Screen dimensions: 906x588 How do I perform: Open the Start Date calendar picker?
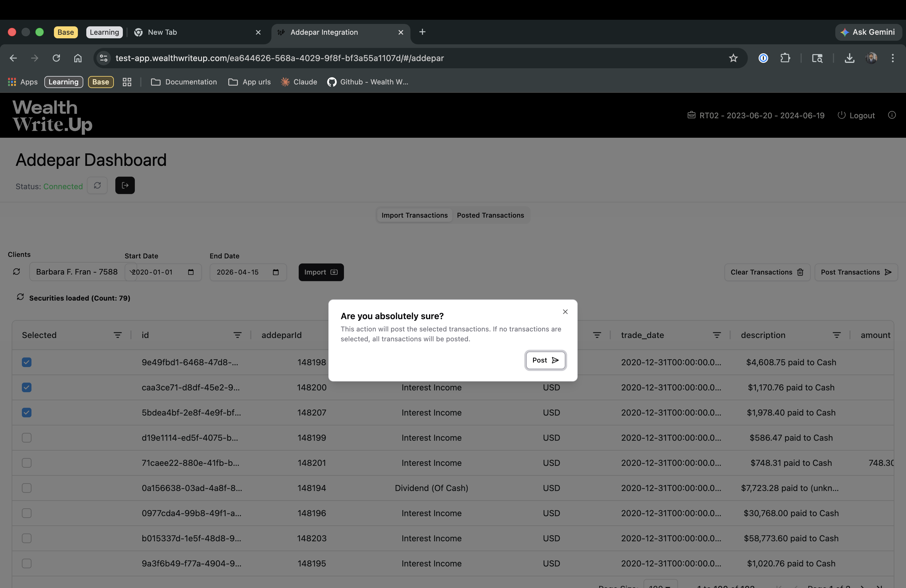[191, 272]
